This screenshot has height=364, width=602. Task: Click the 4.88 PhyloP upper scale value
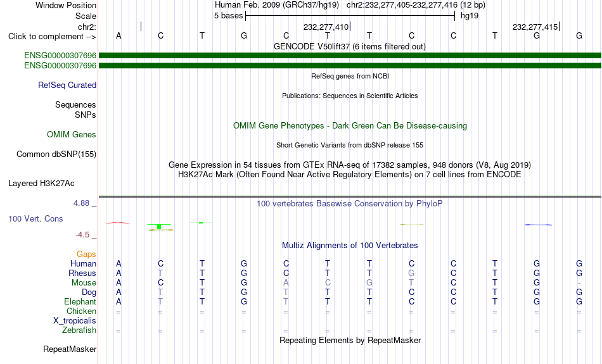point(81,203)
